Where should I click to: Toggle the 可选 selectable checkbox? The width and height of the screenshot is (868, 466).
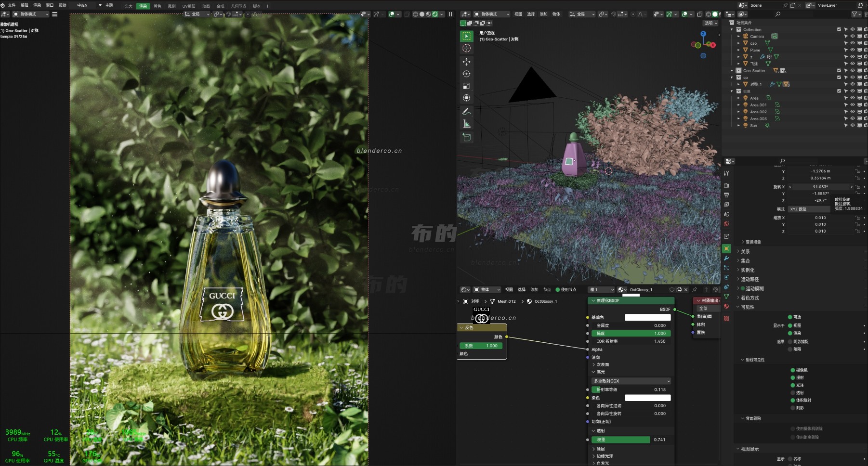[x=790, y=317]
